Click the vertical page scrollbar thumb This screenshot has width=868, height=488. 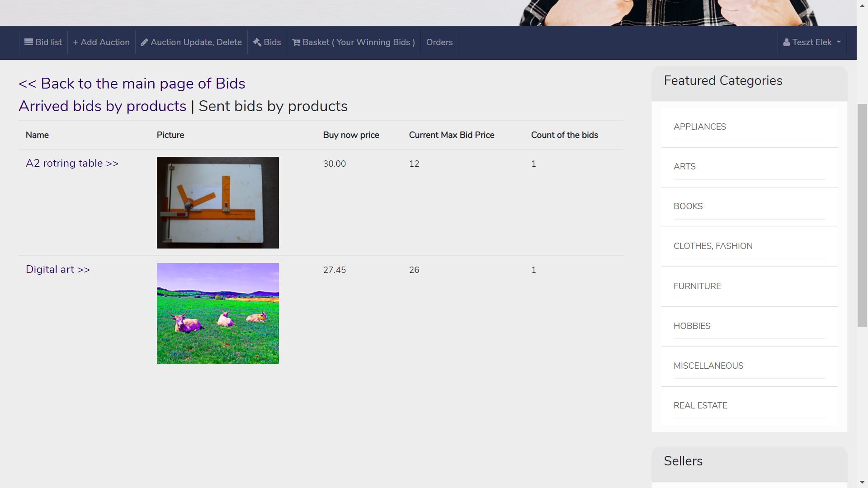tap(862, 215)
